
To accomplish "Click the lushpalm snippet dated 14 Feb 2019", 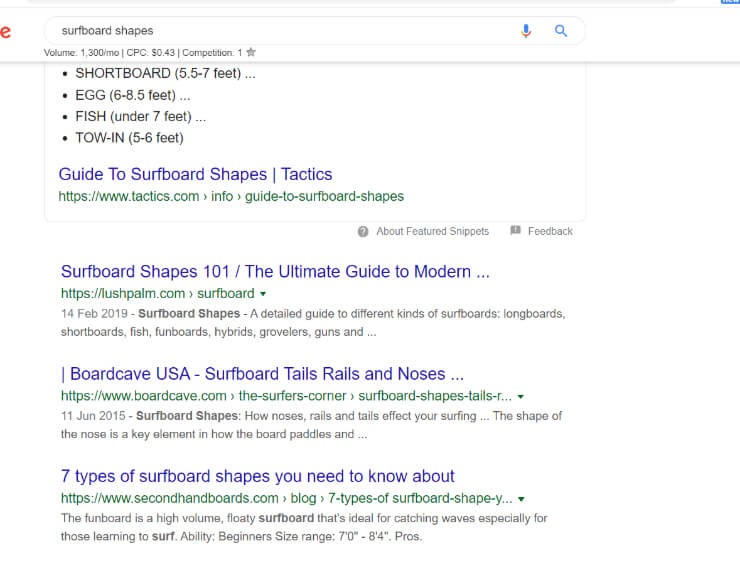I will pos(313,323).
